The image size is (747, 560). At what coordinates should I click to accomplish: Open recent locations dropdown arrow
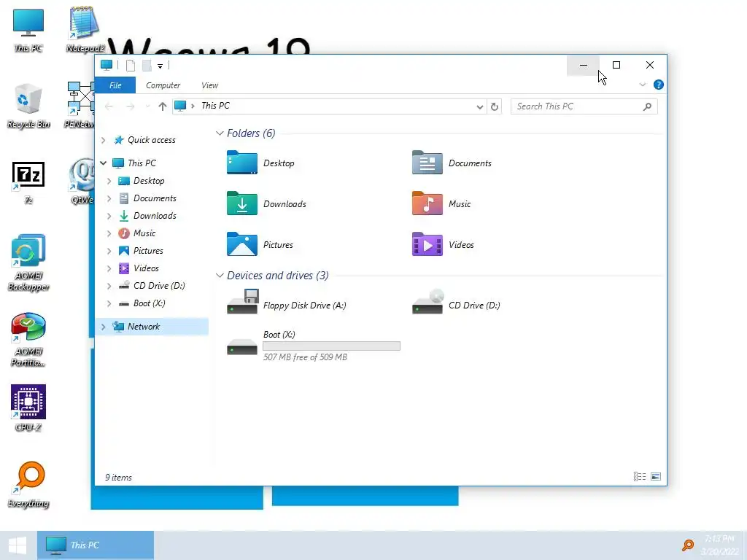pos(147,106)
